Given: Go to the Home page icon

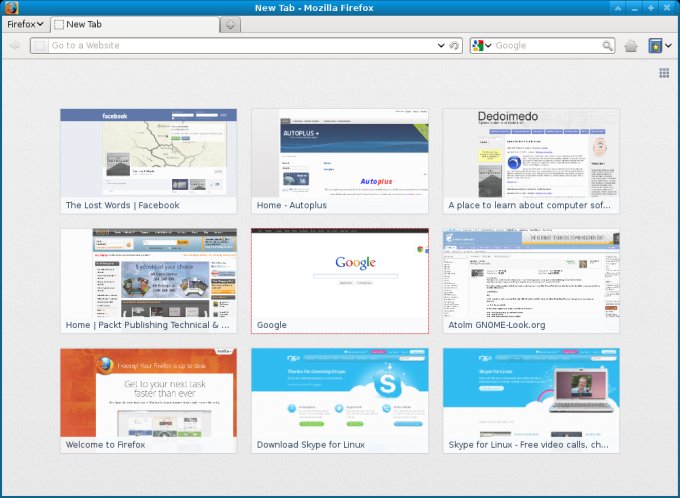Looking at the screenshot, I should [x=631, y=46].
